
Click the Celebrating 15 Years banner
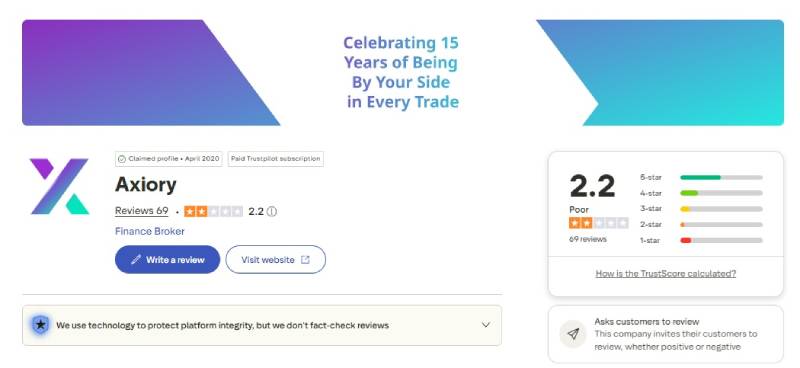403,72
